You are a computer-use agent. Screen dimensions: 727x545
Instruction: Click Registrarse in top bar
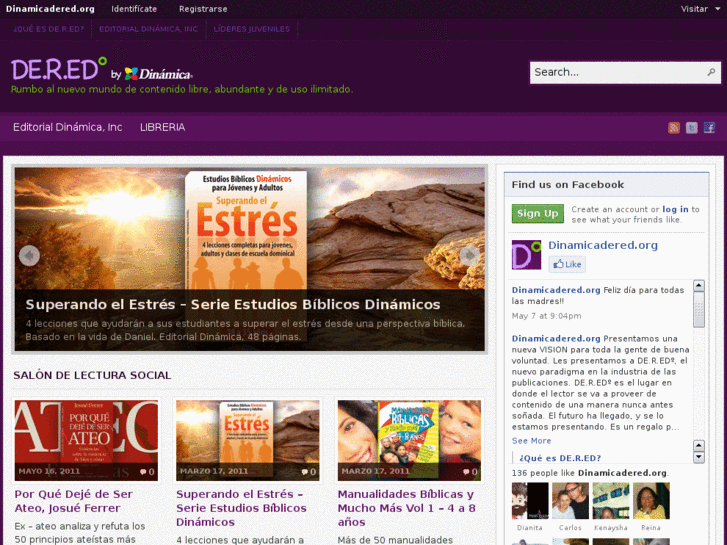point(203,9)
